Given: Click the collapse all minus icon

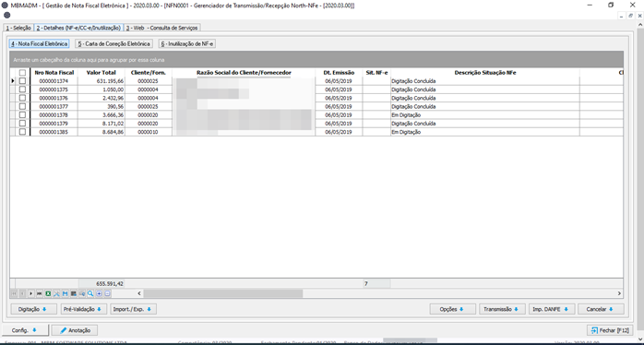Looking at the screenshot, I should click(108, 293).
